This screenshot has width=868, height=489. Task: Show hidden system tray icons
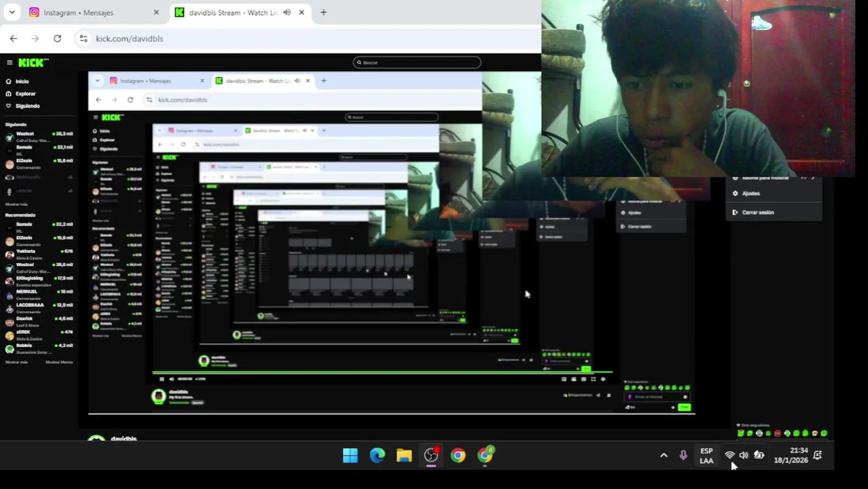click(664, 456)
